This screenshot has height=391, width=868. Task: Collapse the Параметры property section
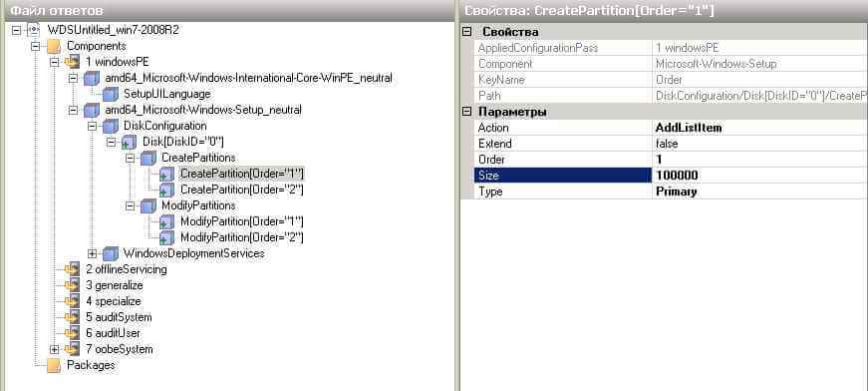[466, 112]
